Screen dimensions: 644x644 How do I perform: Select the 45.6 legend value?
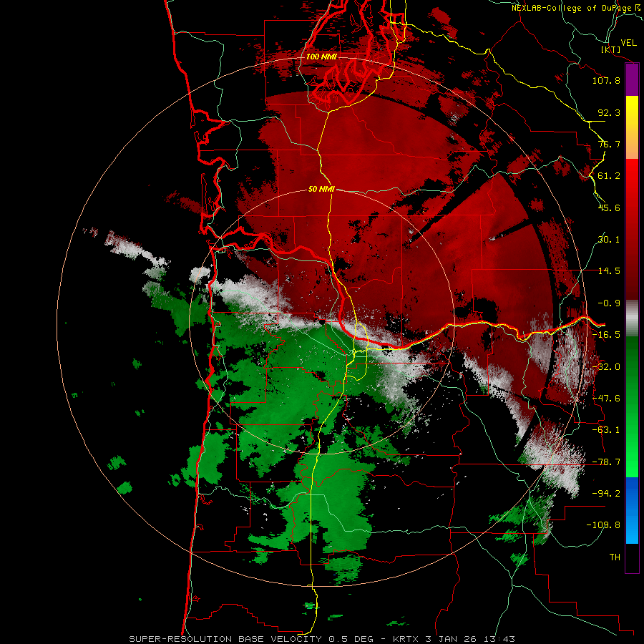[609, 208]
